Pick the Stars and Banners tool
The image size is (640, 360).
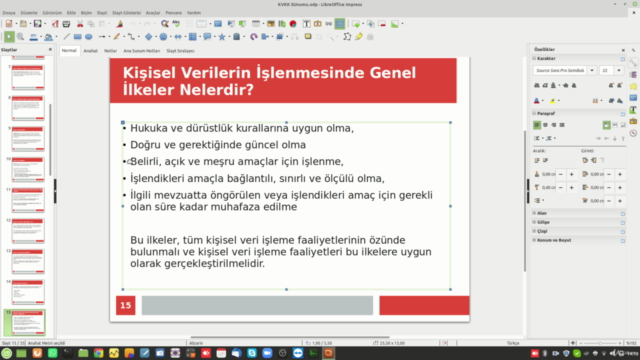222,37
